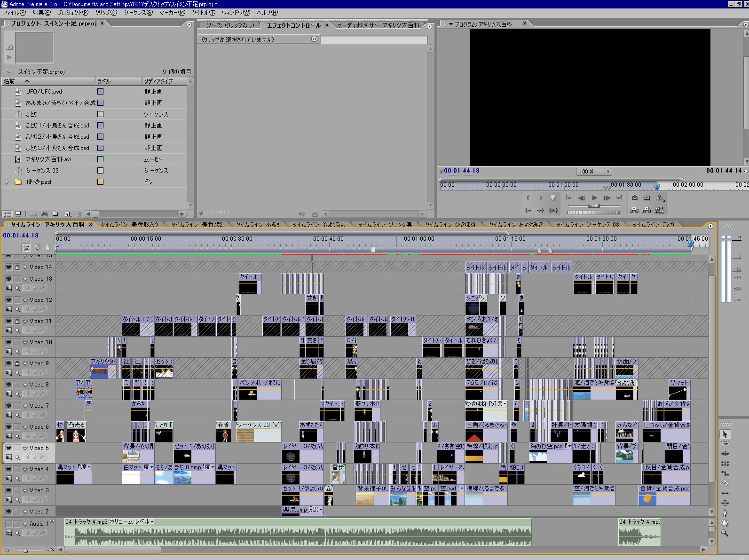Screen dimensions: 749x560
Task: Click the Lift button
Action: pos(634,210)
